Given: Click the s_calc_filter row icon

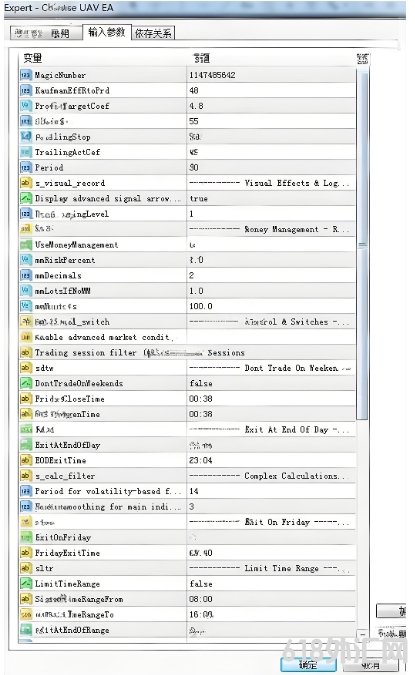Looking at the screenshot, I should (x=26, y=476).
